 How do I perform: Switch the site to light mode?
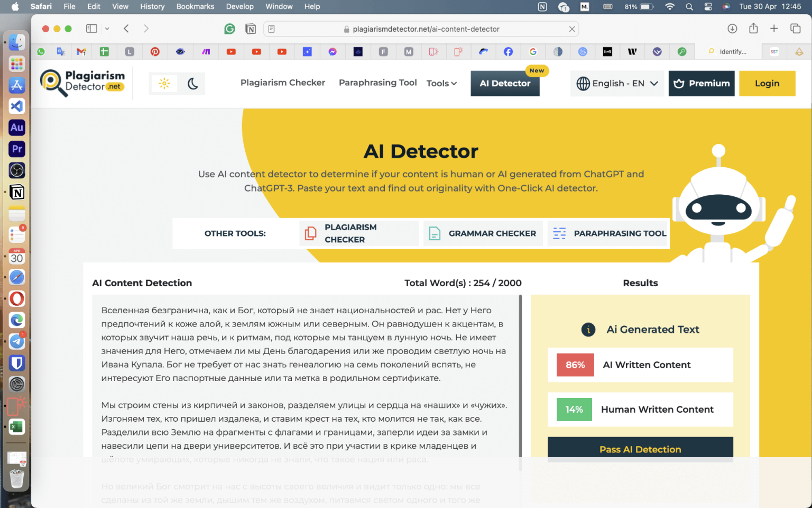[164, 84]
